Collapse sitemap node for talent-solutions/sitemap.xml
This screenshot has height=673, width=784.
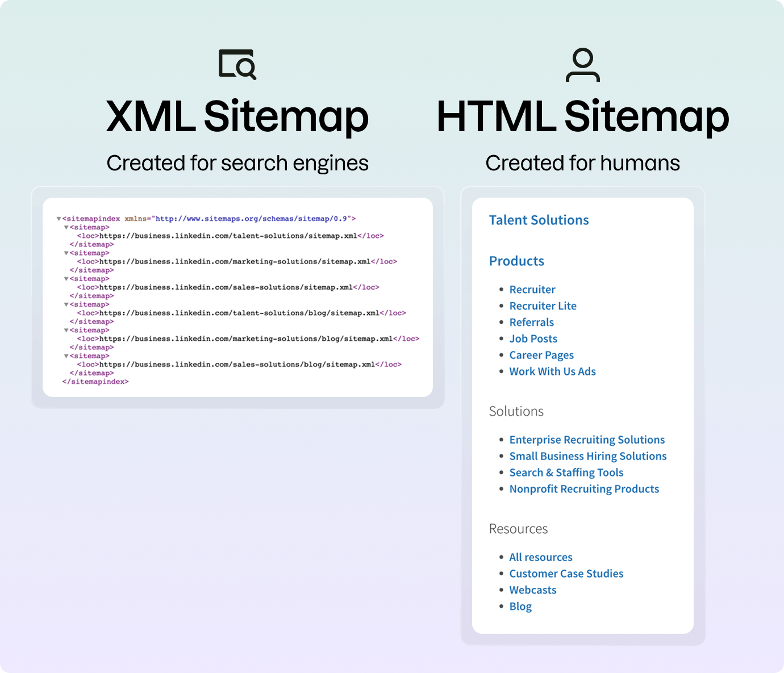66,227
